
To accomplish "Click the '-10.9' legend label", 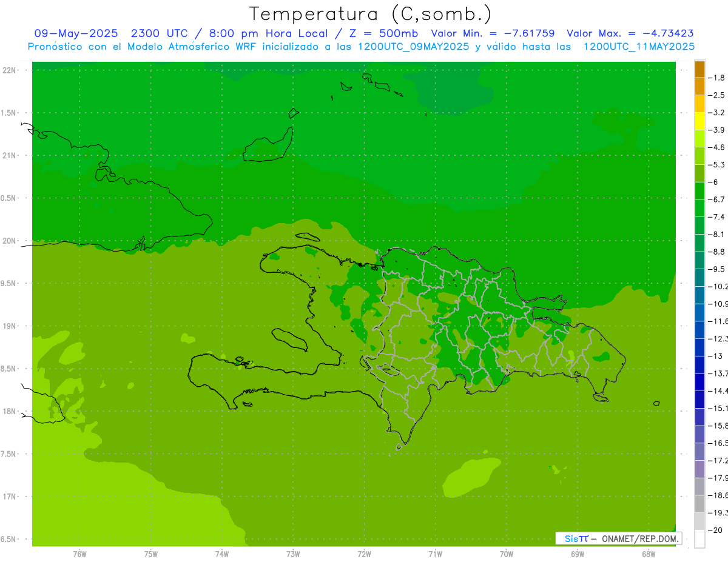I will 718,304.
